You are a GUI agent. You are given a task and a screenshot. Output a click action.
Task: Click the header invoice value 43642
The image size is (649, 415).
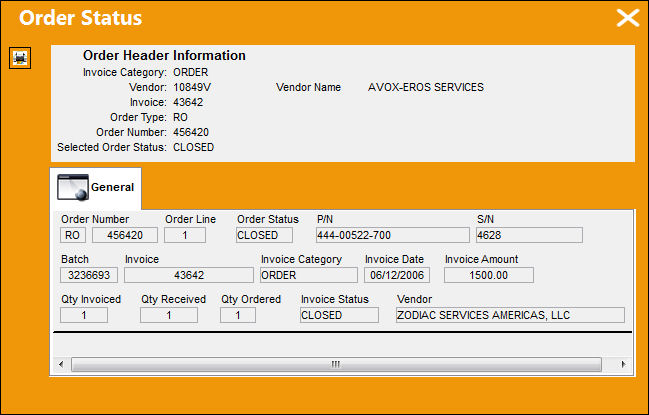click(188, 102)
